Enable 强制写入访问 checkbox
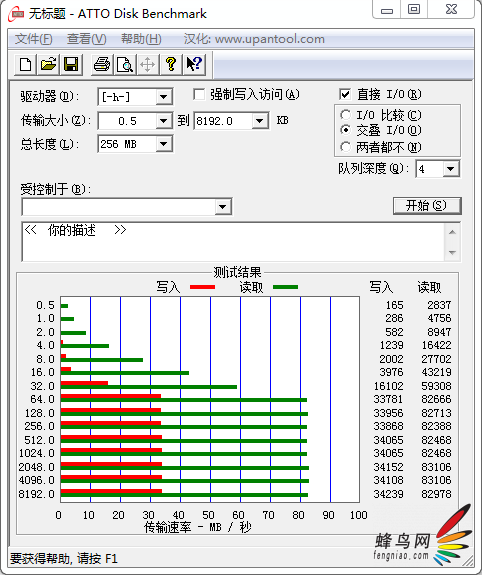Screen dimensions: 482x575 click(199, 95)
